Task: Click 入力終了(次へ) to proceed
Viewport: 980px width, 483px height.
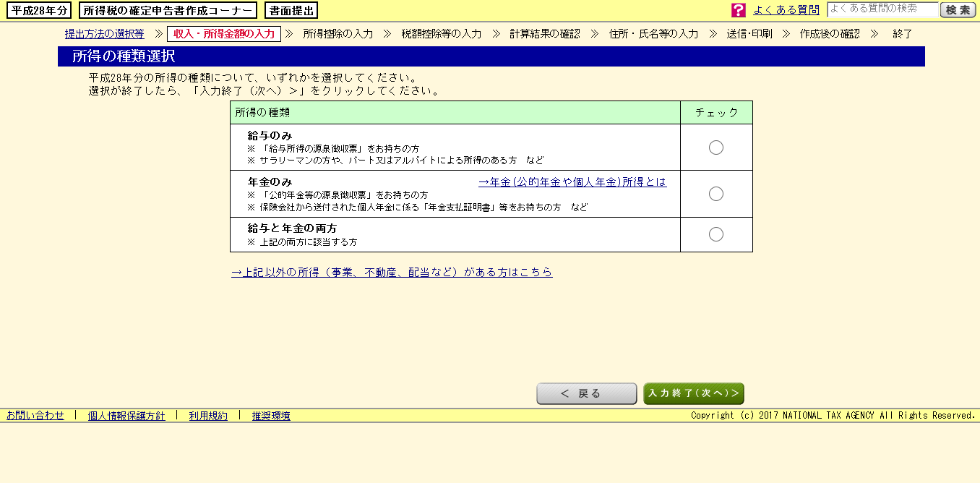Action: click(693, 393)
